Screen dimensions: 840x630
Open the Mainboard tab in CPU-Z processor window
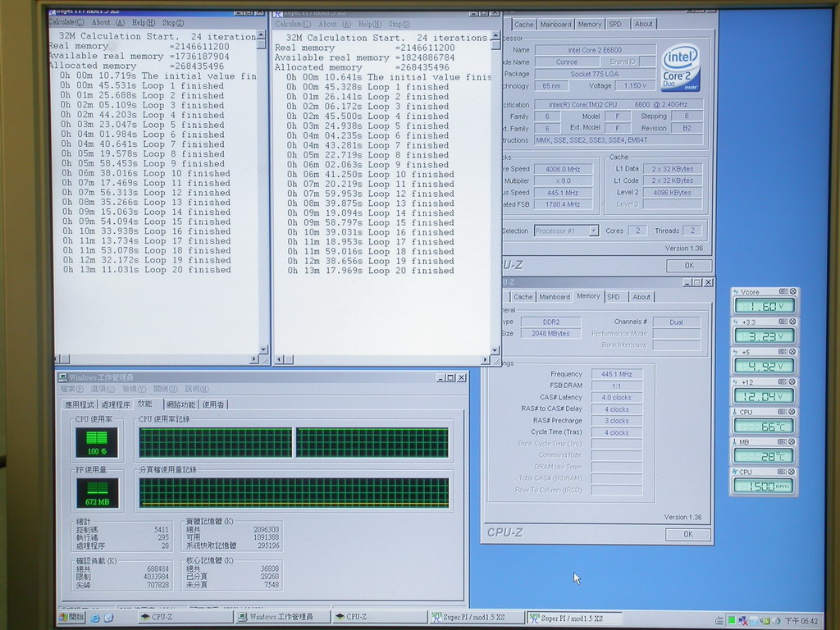coord(555,25)
